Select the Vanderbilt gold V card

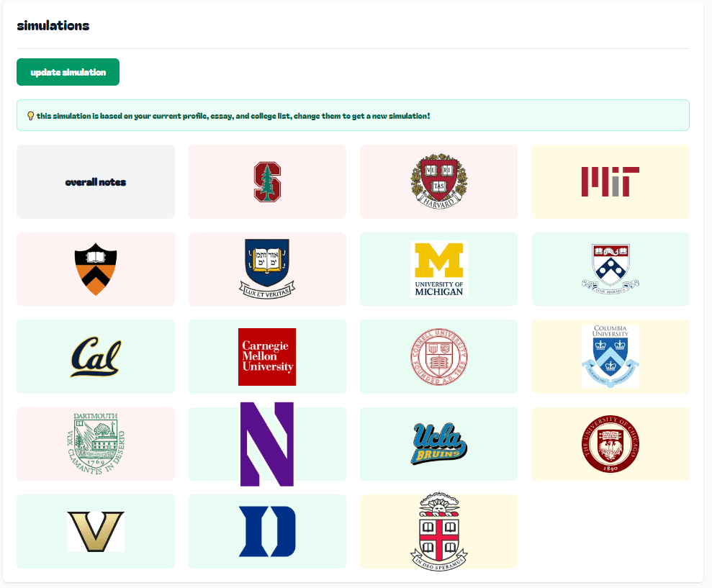(96, 531)
